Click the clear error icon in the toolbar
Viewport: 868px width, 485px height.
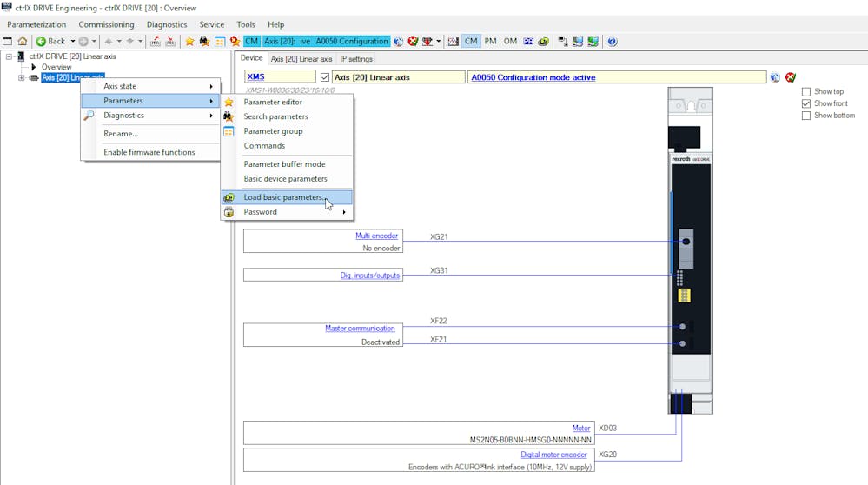[413, 41]
